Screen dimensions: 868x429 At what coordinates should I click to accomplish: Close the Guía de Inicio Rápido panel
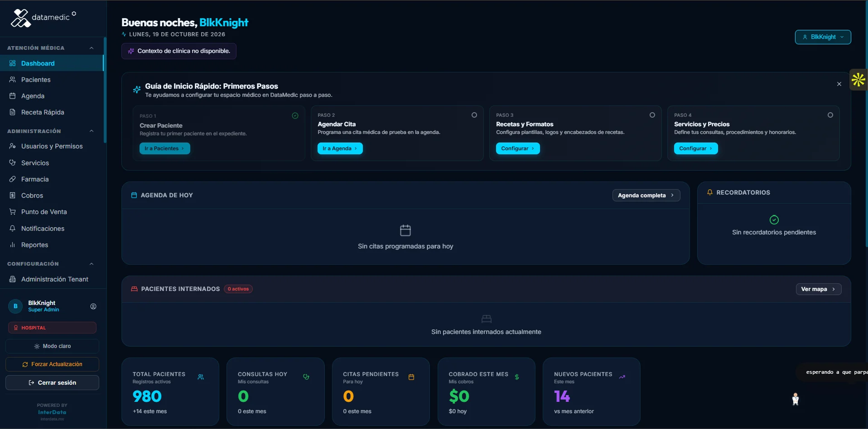(x=839, y=84)
